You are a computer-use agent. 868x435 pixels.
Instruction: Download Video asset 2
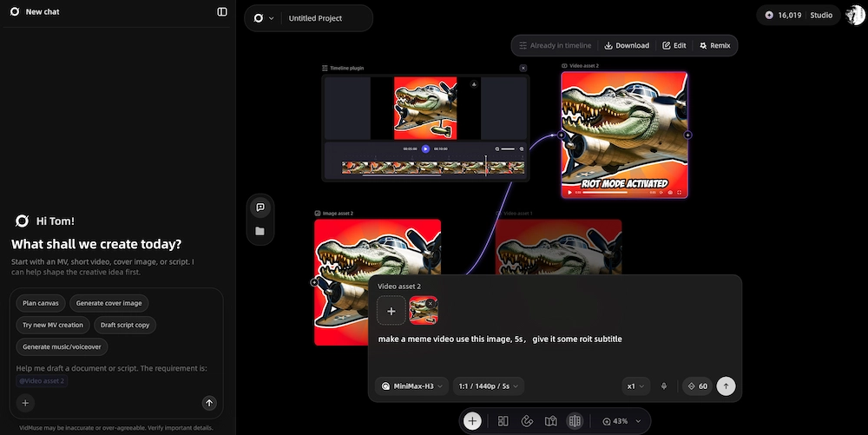click(x=627, y=45)
